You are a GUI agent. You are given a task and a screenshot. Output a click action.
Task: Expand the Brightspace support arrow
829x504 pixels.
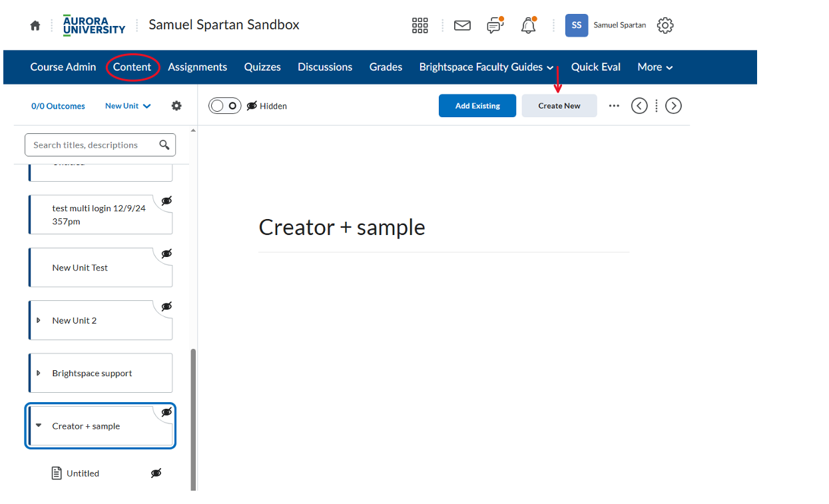pyautogui.click(x=39, y=373)
